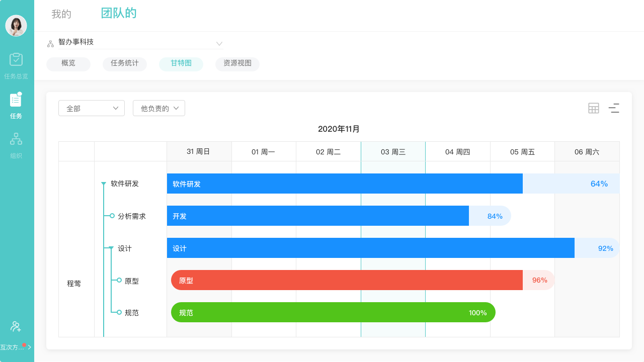
Task: Click the 规范 100% progress bar
Action: [333, 312]
